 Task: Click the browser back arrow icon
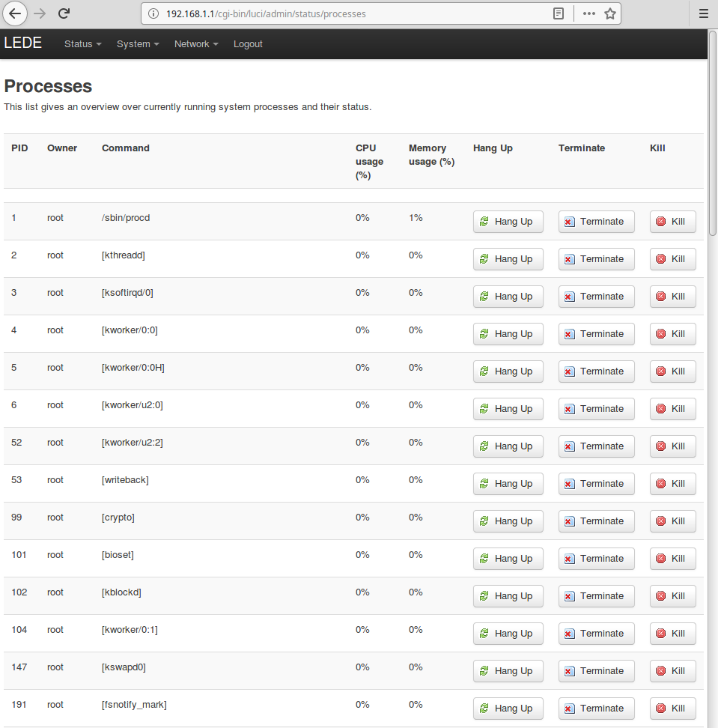(15, 14)
